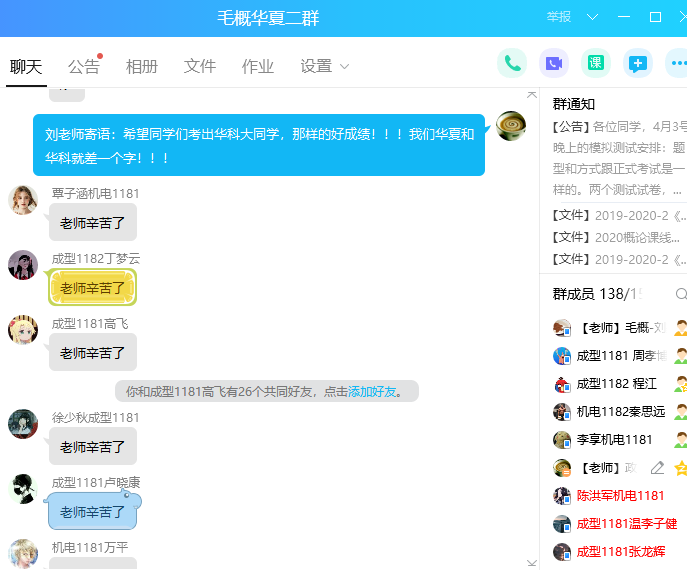This screenshot has width=687, height=570.
Task: Click the 添加好友 link
Action: (372, 391)
